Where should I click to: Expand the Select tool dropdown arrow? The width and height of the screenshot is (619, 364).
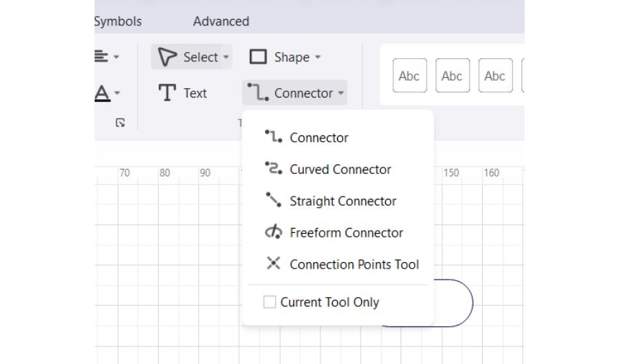click(x=226, y=57)
